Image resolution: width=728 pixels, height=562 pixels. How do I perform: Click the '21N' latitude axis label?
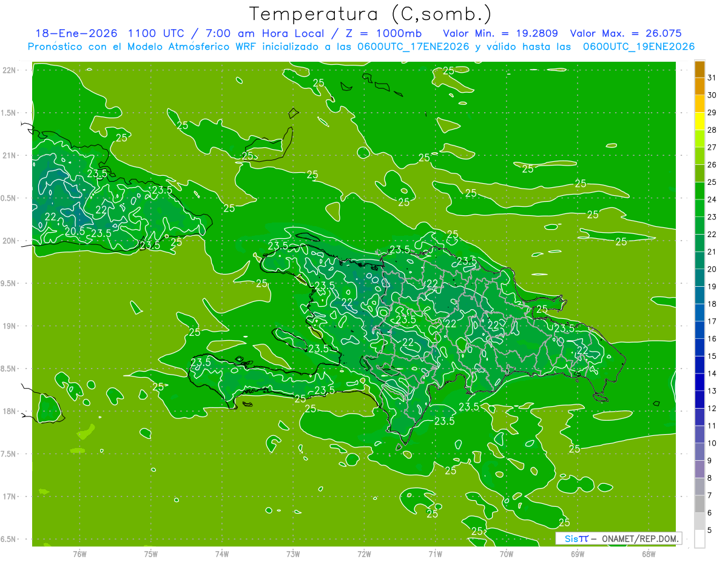[9, 156]
